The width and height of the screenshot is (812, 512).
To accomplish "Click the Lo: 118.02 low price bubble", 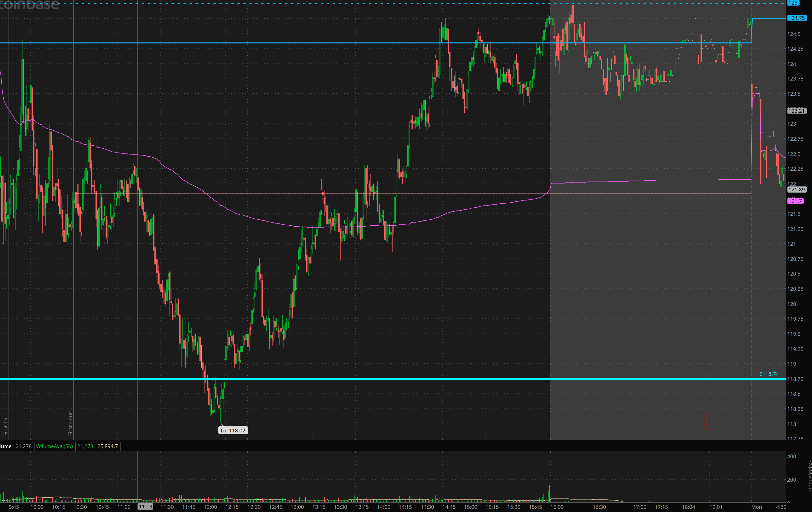I will point(233,430).
